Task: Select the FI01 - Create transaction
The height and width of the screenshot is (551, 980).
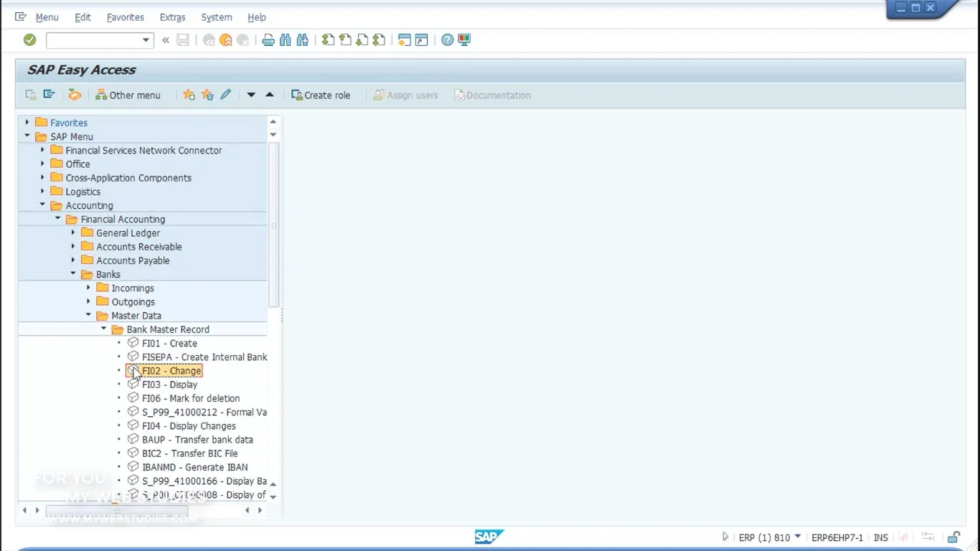Action: coord(169,343)
